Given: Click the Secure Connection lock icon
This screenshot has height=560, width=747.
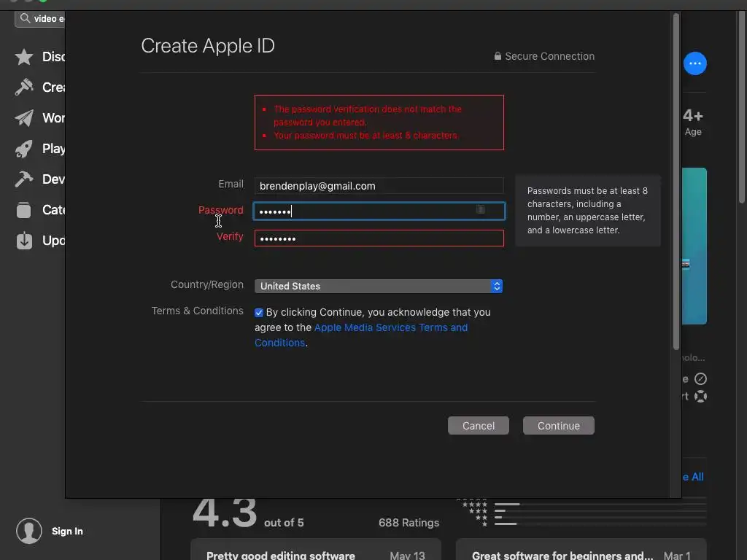Looking at the screenshot, I should (498, 56).
